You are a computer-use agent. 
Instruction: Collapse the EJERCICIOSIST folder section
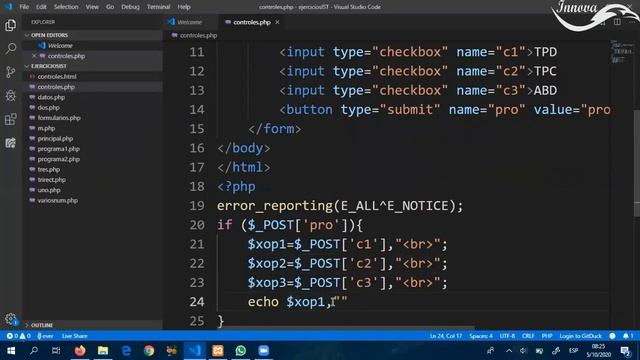[27, 66]
